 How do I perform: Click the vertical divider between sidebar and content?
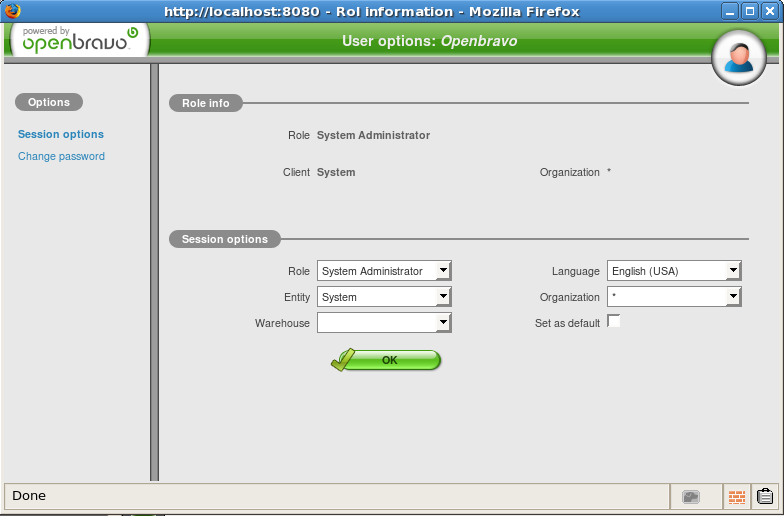154,272
